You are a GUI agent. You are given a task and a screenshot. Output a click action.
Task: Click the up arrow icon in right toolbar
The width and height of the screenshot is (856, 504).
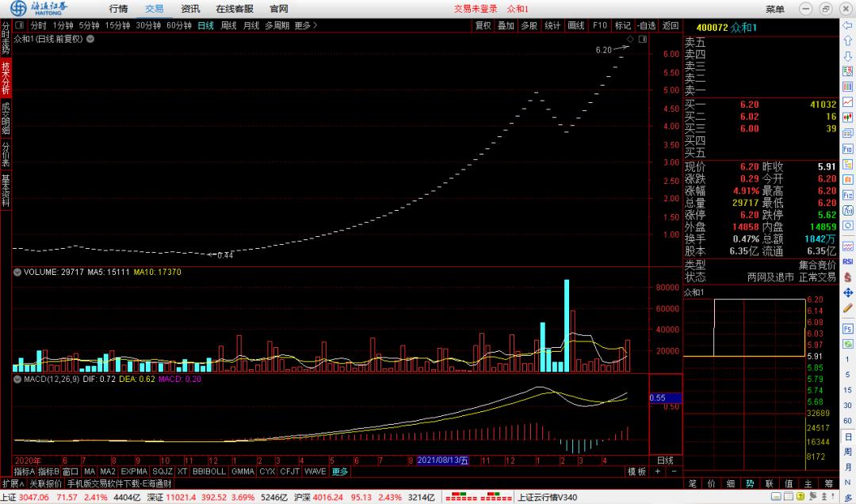click(848, 41)
